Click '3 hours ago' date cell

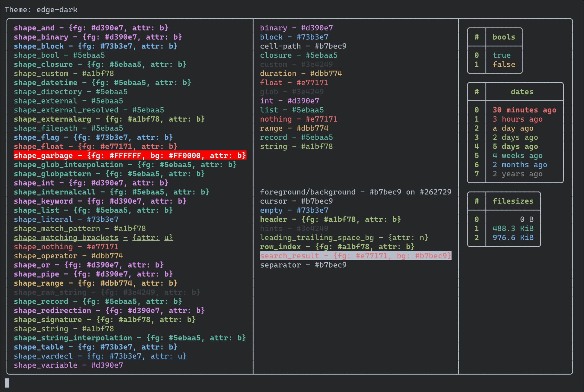click(517, 119)
